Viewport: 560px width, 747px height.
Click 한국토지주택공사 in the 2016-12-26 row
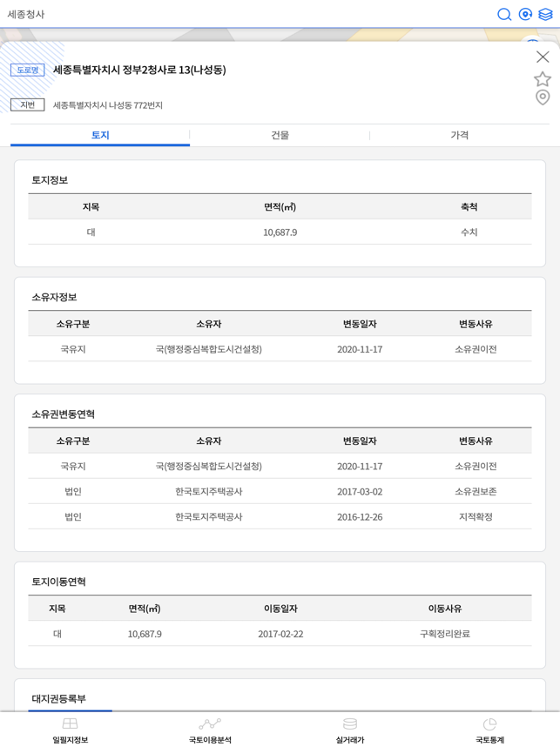(209, 517)
